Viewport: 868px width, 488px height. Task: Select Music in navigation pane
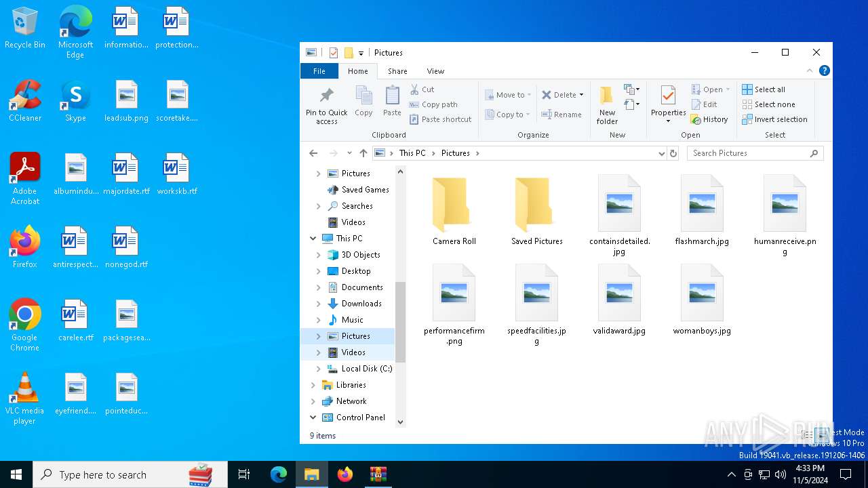tap(352, 320)
